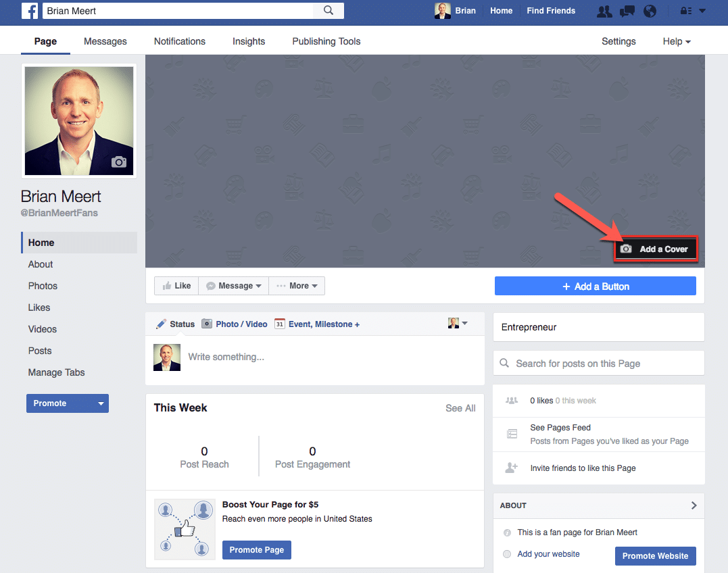Click Brian's small avatar in top bar
The image size is (728, 573).
click(443, 11)
